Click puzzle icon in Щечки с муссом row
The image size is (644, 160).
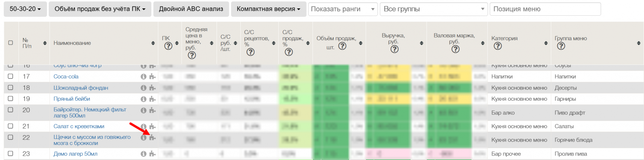152,137
